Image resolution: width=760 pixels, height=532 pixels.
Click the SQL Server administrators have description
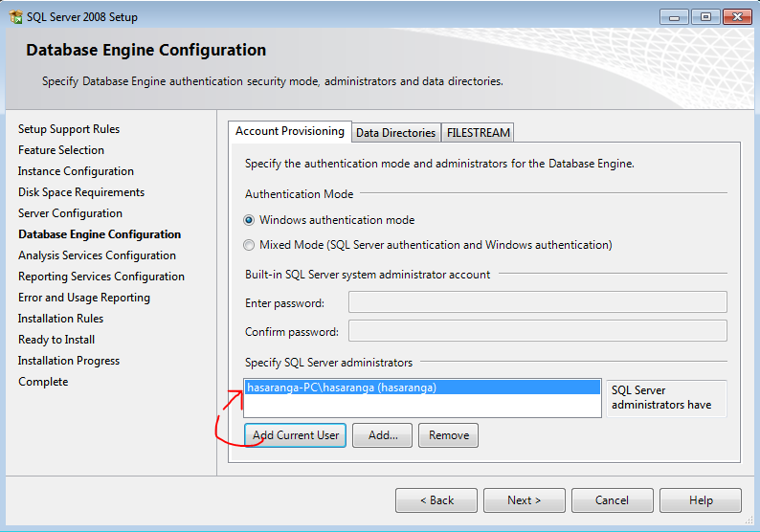[666, 398]
